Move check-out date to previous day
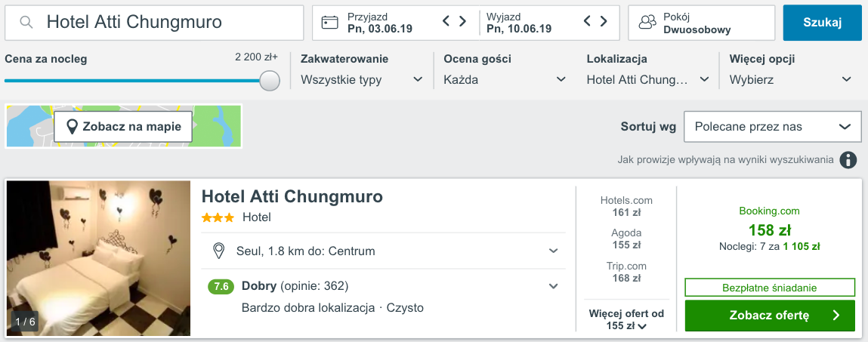 [587, 21]
